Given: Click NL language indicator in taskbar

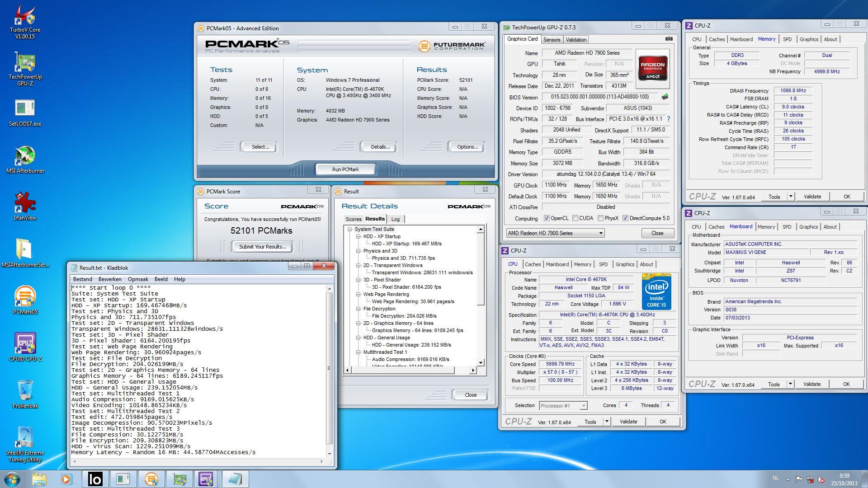Looking at the screenshot, I should [x=776, y=478].
